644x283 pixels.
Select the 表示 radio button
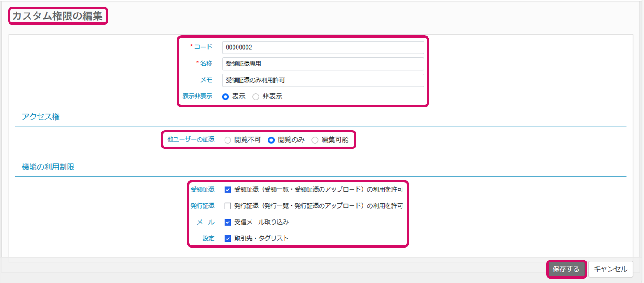[x=226, y=96]
